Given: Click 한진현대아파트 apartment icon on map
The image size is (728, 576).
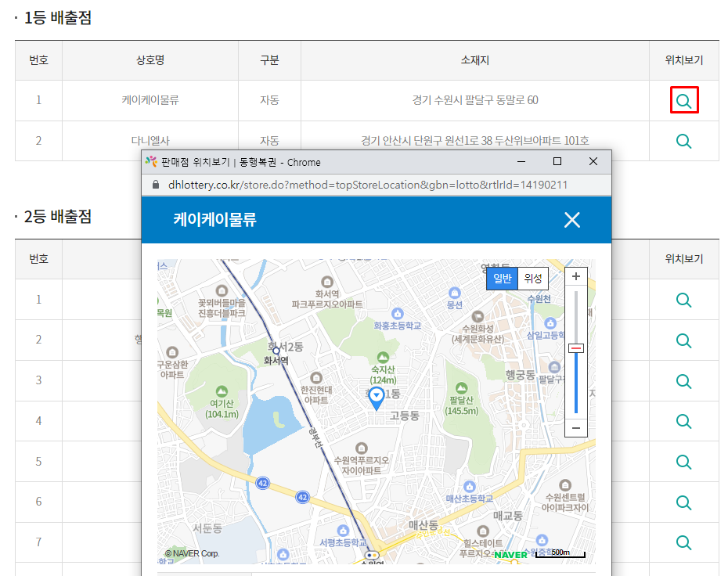Looking at the screenshot, I should [316, 377].
